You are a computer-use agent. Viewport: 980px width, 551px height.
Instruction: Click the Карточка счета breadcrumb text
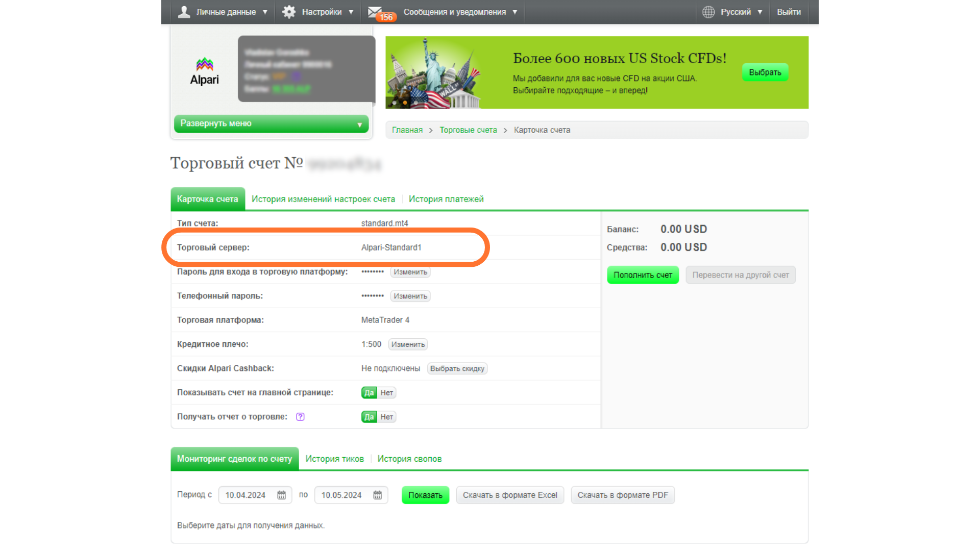coord(542,130)
